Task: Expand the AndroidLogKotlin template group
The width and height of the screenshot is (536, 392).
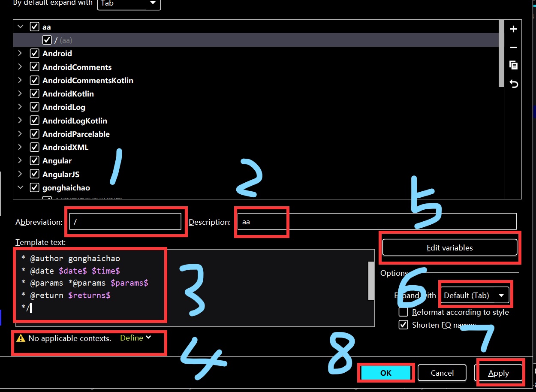Action: pos(20,121)
